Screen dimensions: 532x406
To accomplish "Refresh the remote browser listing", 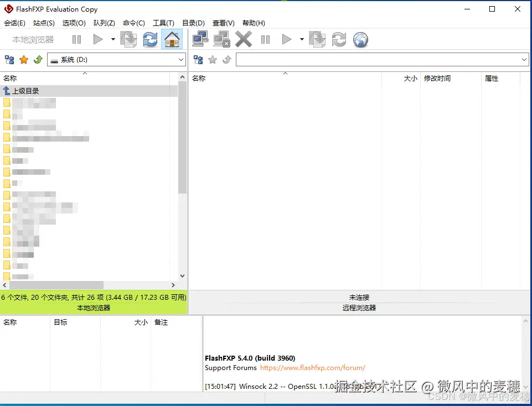I will coord(339,39).
